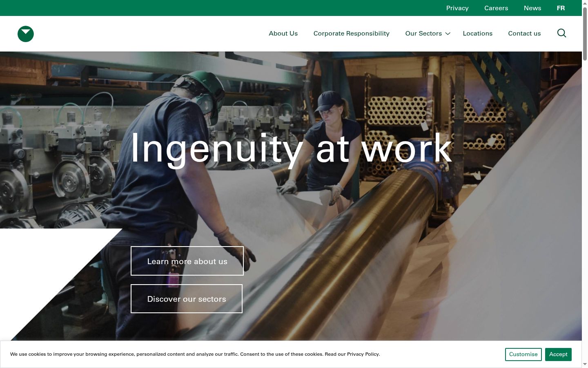Visit the Careers link
The image size is (588, 368).
pyautogui.click(x=496, y=8)
